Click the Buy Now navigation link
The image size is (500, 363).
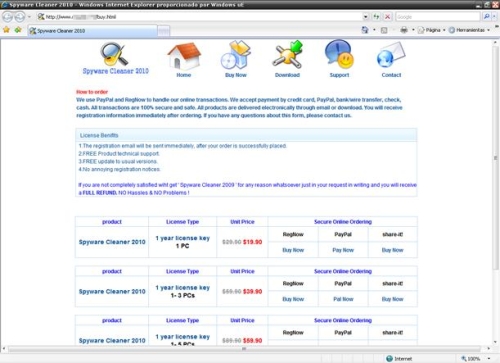(236, 75)
